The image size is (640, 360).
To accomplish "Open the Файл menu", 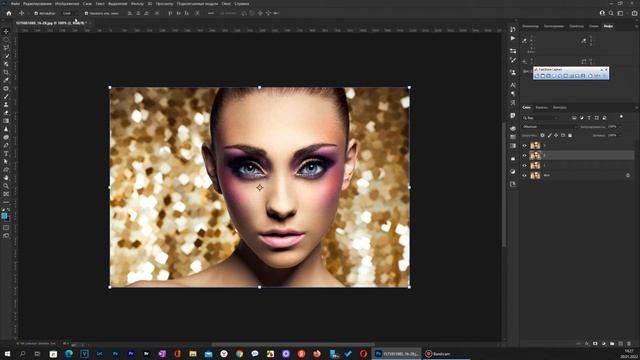I will coord(16,4).
